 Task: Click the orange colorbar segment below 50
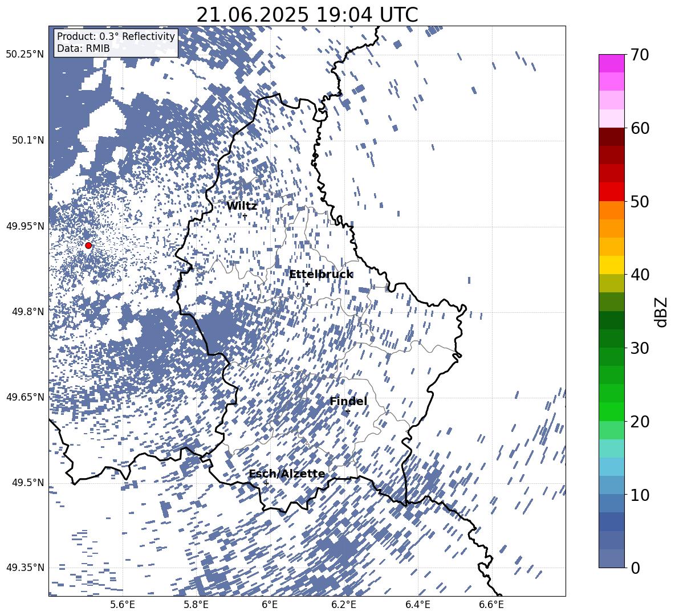[x=611, y=210]
